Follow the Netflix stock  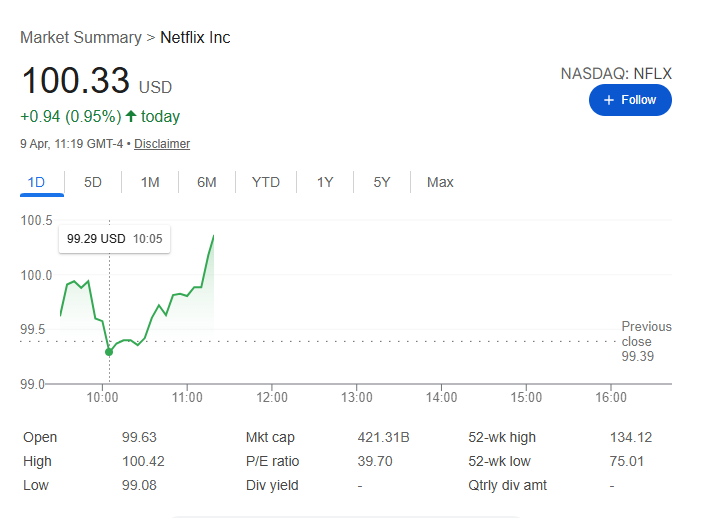(x=630, y=100)
